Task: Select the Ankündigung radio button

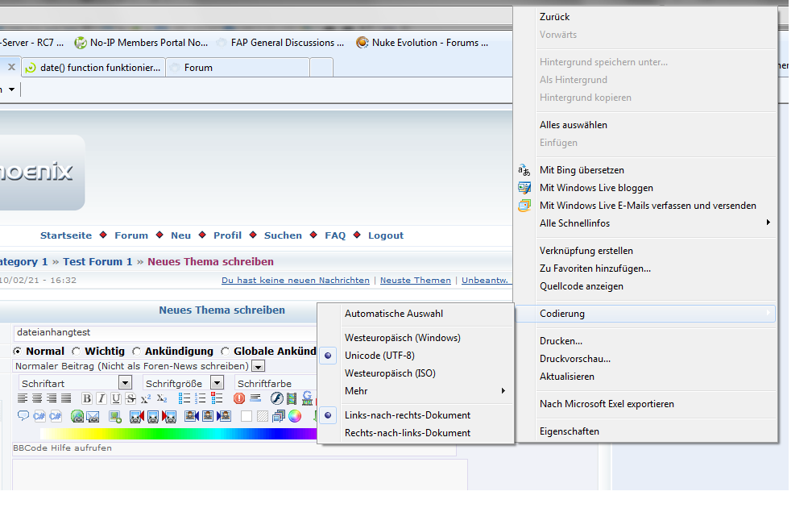Action: click(137, 352)
